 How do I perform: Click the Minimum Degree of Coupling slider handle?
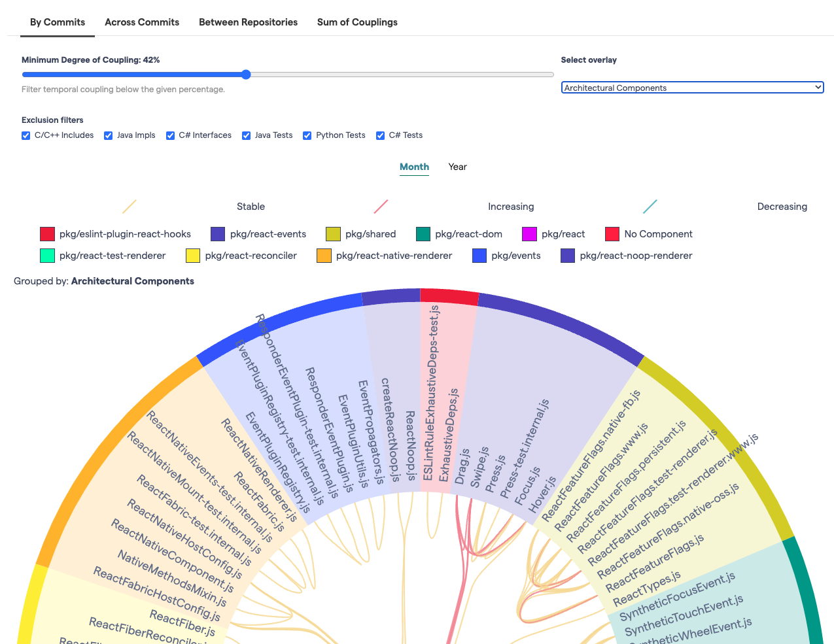(x=246, y=75)
